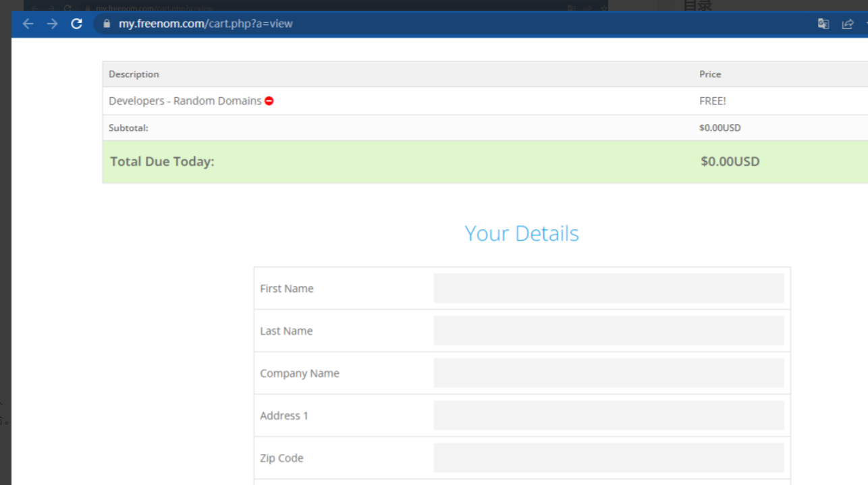
Task: Focus the First Name input field
Action: click(x=608, y=288)
